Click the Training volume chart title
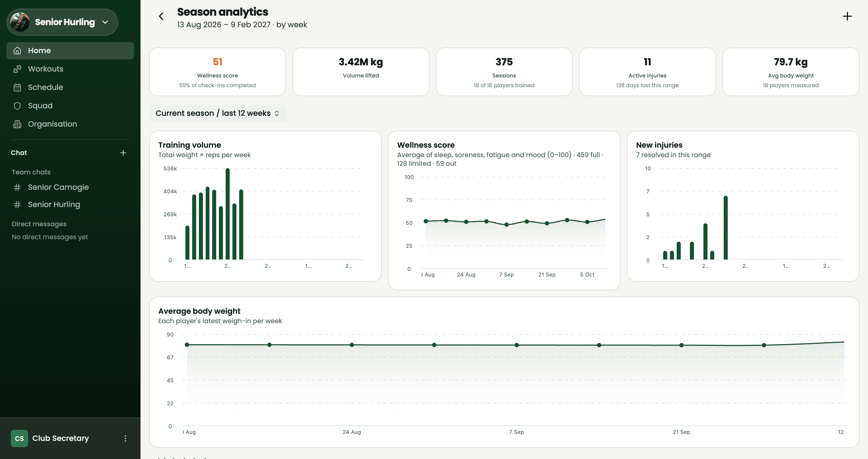This screenshot has width=868, height=459. [190, 145]
